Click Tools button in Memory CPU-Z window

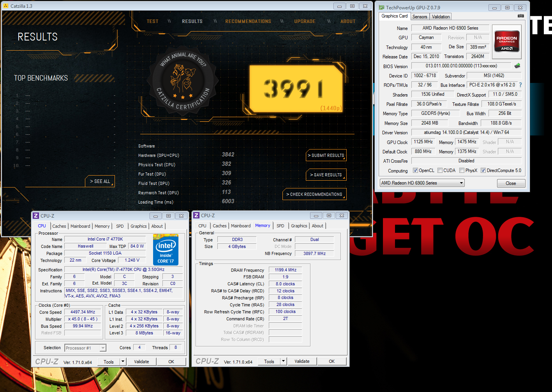coord(269,362)
